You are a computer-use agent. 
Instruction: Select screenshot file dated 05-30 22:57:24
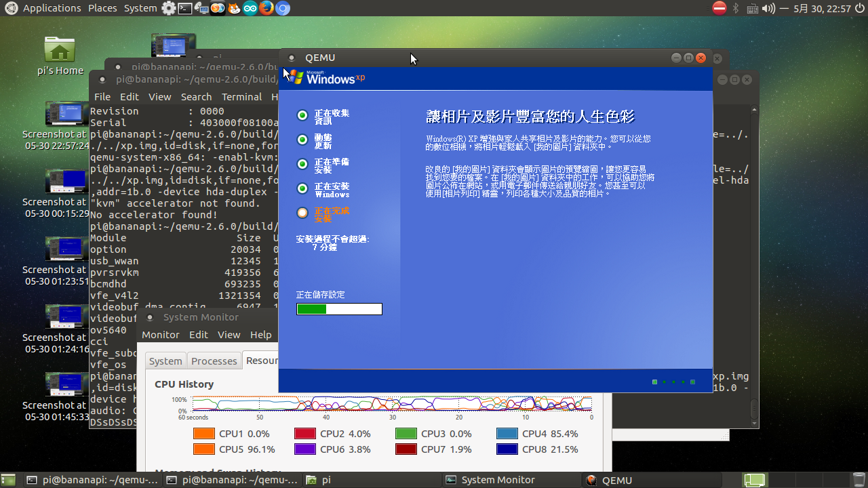(57, 125)
